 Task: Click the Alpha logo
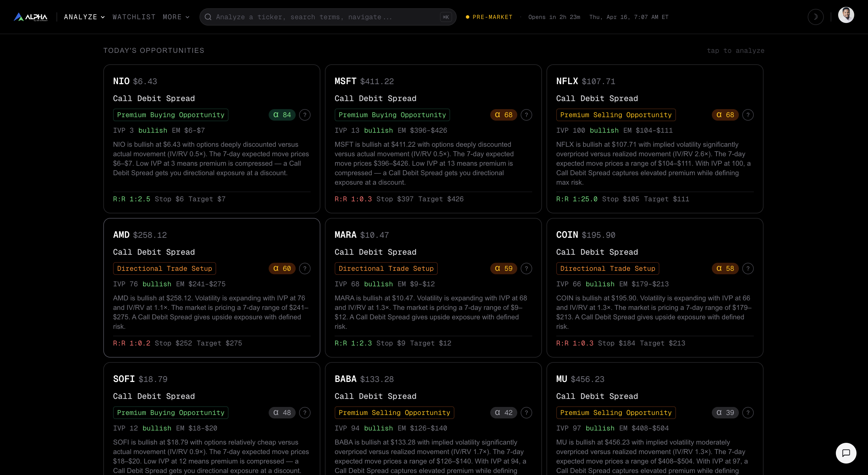point(31,17)
